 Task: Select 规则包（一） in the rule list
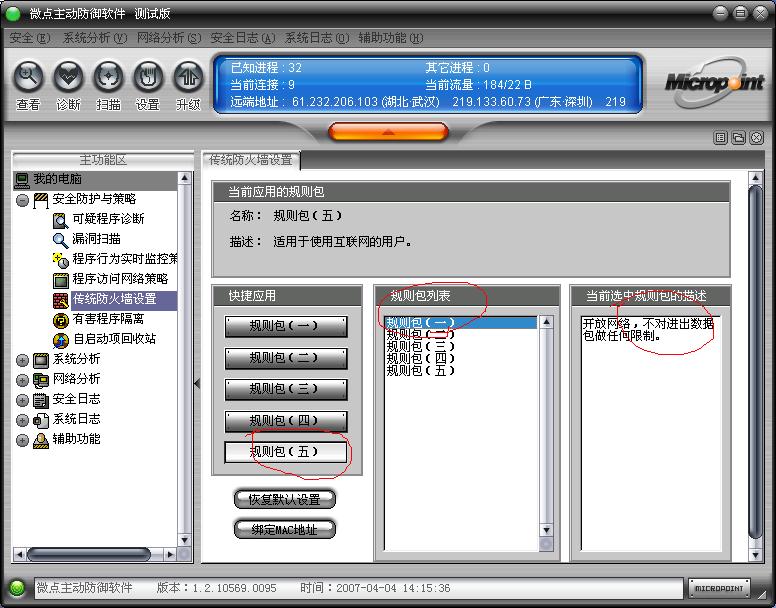point(460,323)
